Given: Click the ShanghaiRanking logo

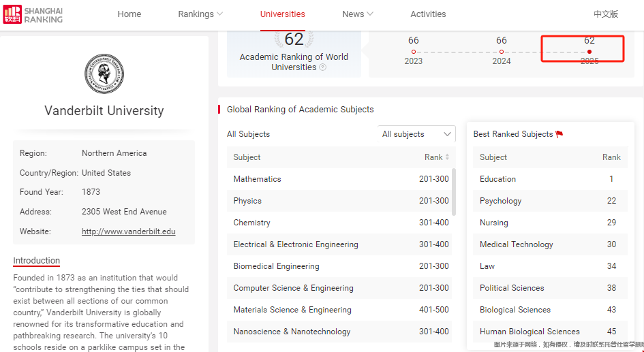Looking at the screenshot, I should tap(33, 14).
